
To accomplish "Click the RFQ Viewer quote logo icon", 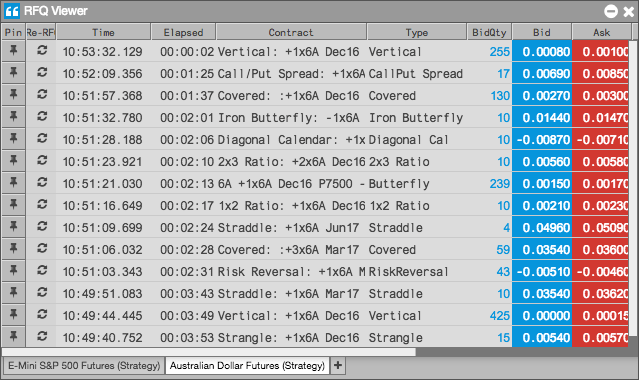I will point(12,11).
